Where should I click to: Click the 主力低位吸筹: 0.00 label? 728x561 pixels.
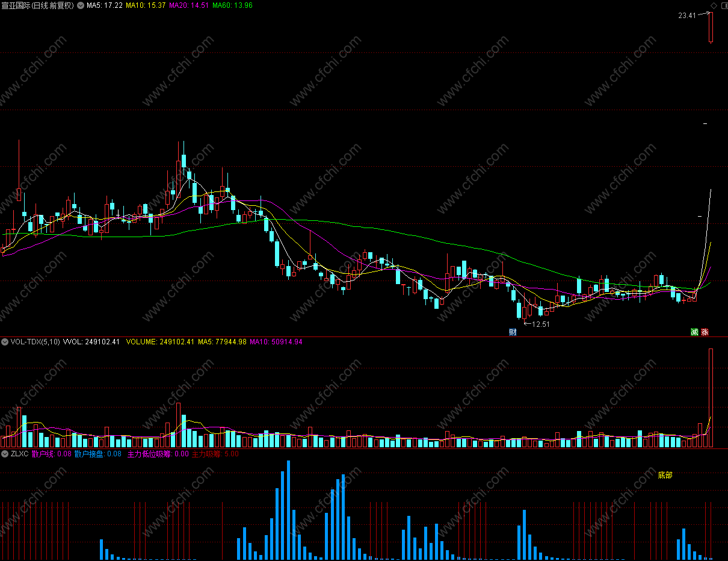point(158,454)
